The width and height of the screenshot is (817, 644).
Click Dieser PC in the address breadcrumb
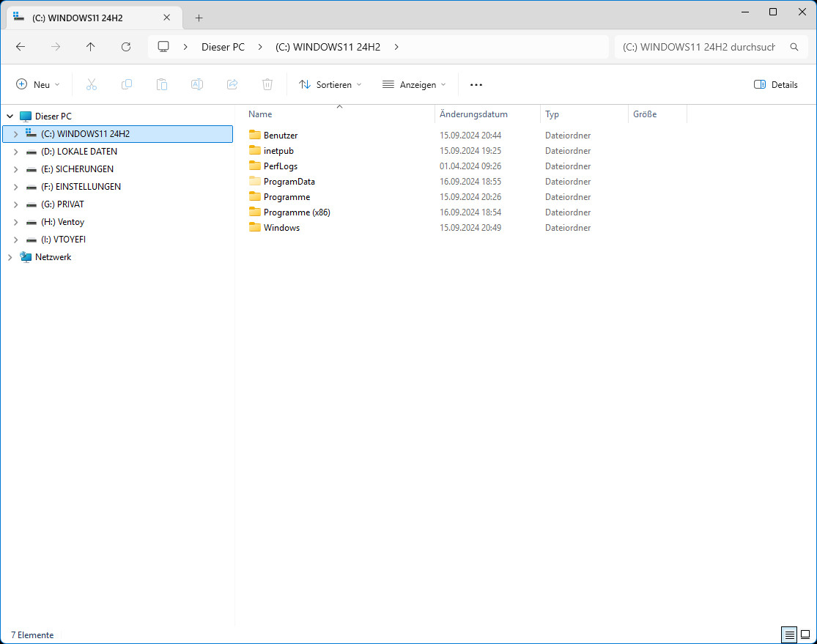point(223,47)
